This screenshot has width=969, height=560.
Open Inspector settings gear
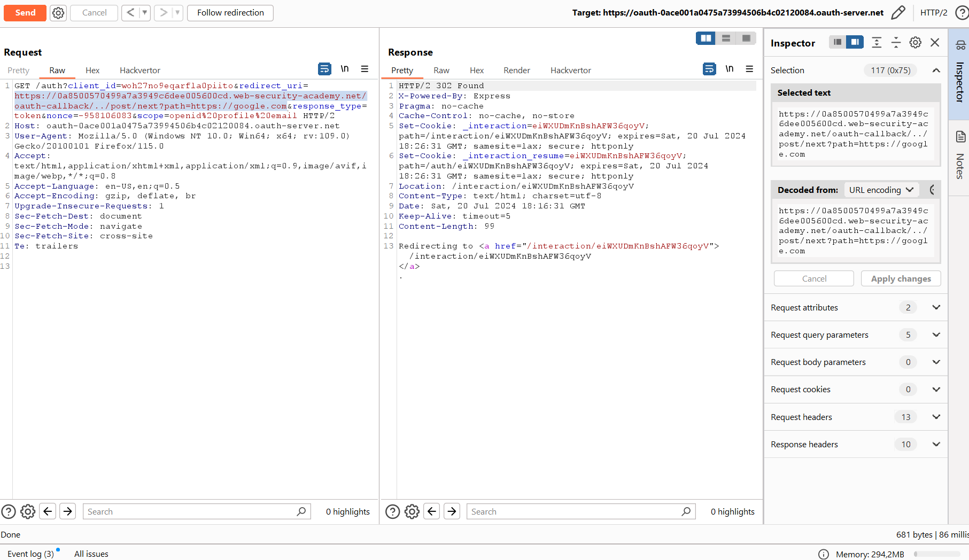pyautogui.click(x=916, y=43)
